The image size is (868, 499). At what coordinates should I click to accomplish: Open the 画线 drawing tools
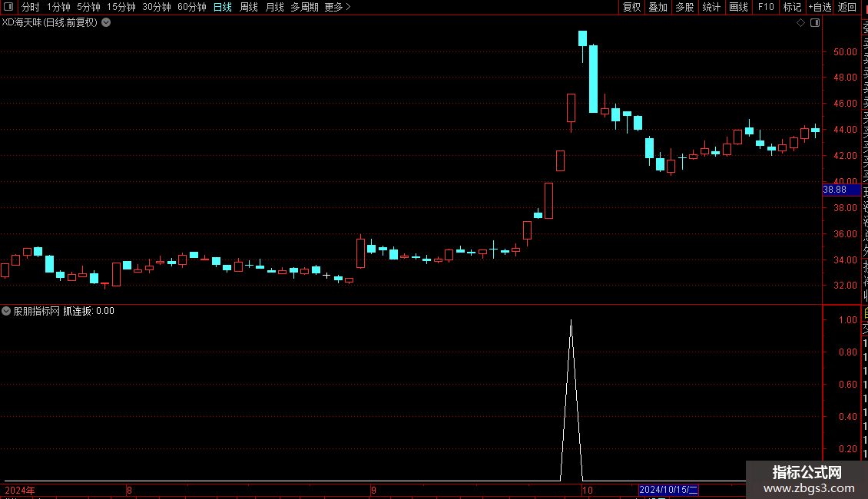738,7
